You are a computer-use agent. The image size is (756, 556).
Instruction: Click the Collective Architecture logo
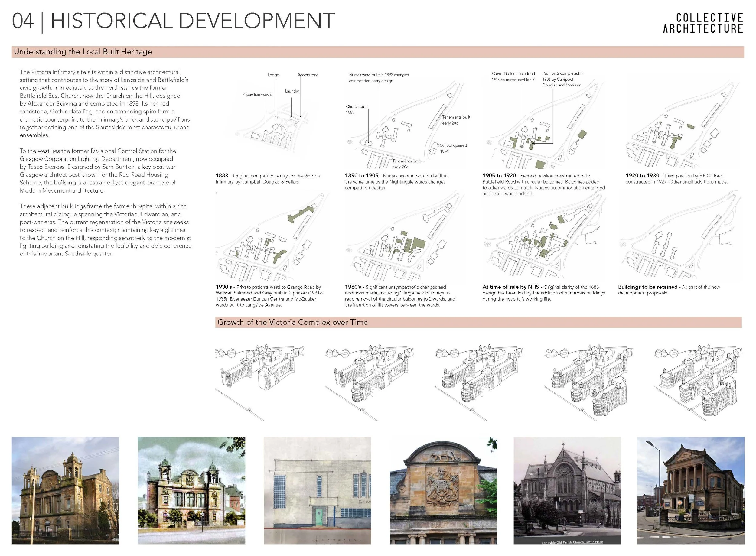pos(702,23)
